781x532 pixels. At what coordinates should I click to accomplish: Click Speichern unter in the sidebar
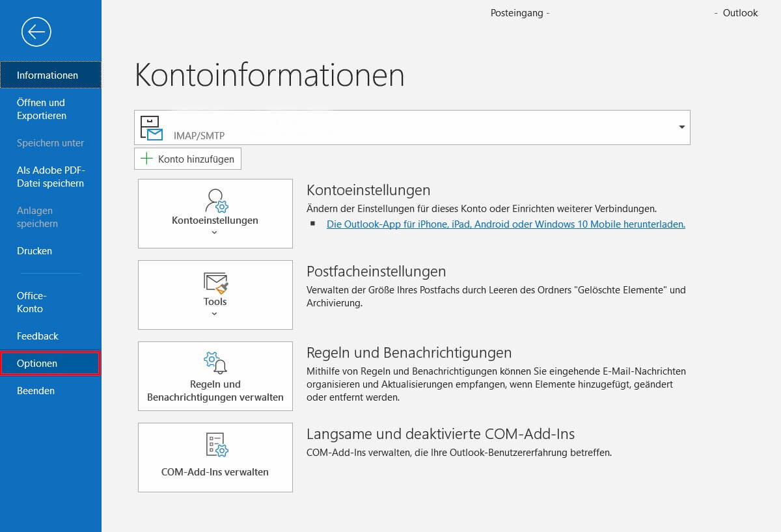click(51, 143)
